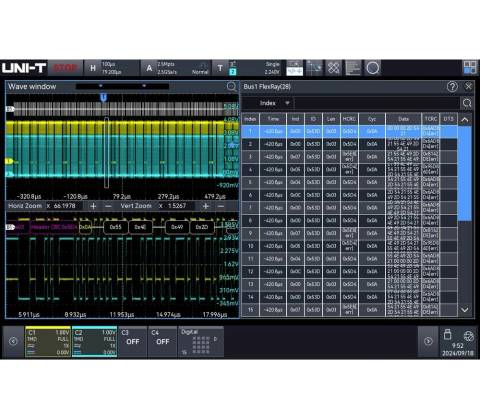
Task: Increase Vert Zoom with the plus button
Action: pyautogui.click(x=206, y=206)
